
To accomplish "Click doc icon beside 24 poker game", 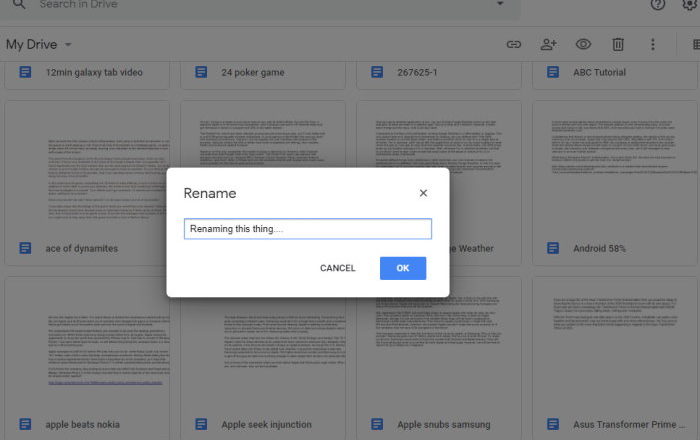I will click(201, 72).
